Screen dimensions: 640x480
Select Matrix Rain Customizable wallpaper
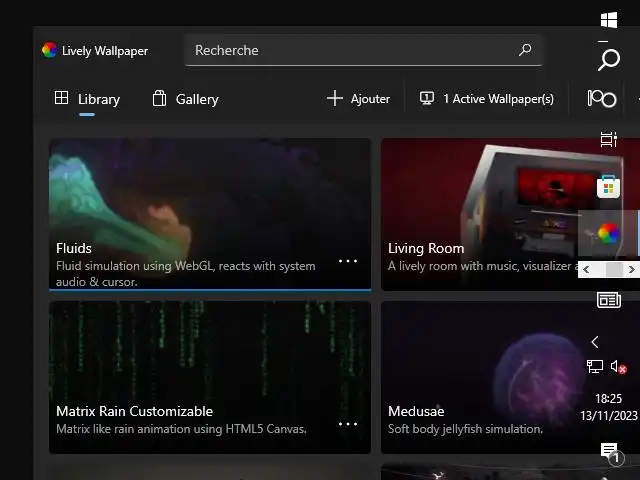210,377
